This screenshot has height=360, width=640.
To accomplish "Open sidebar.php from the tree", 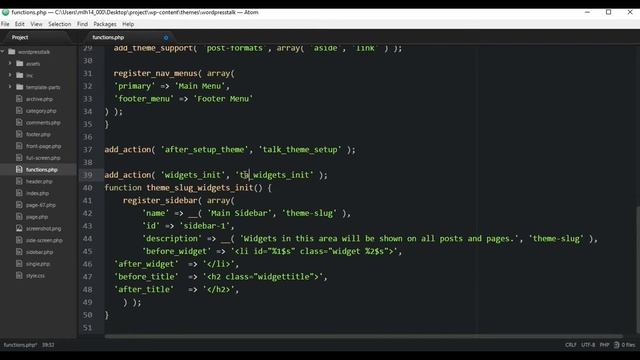I will click(40, 252).
